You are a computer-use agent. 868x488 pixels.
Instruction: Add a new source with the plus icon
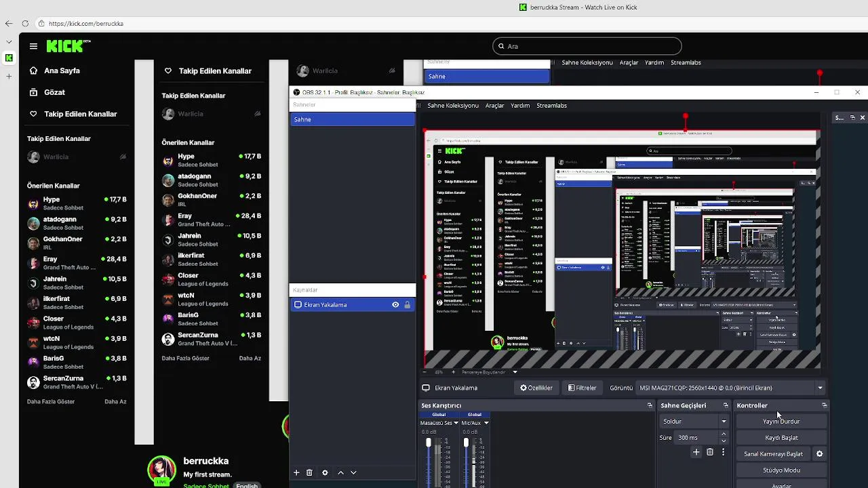coord(296,472)
